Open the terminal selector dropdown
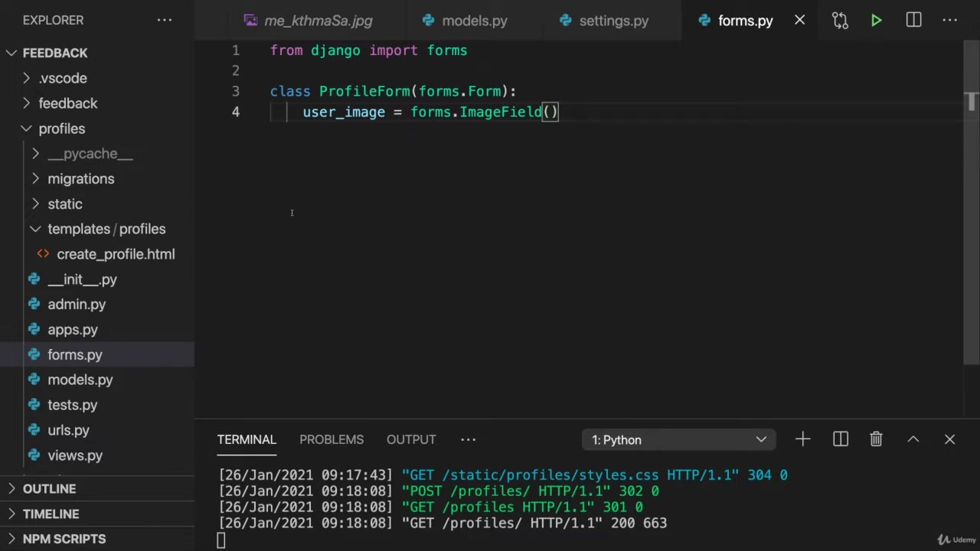 pyautogui.click(x=678, y=440)
